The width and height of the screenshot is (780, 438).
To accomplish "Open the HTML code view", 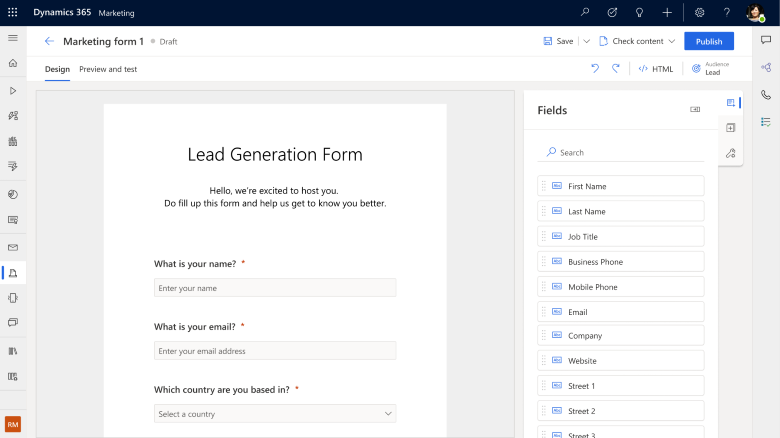I will point(656,69).
